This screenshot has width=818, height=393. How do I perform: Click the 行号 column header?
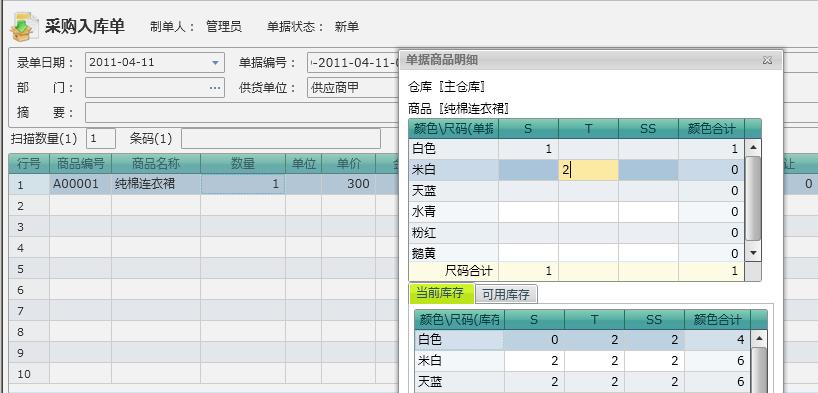pos(29,164)
